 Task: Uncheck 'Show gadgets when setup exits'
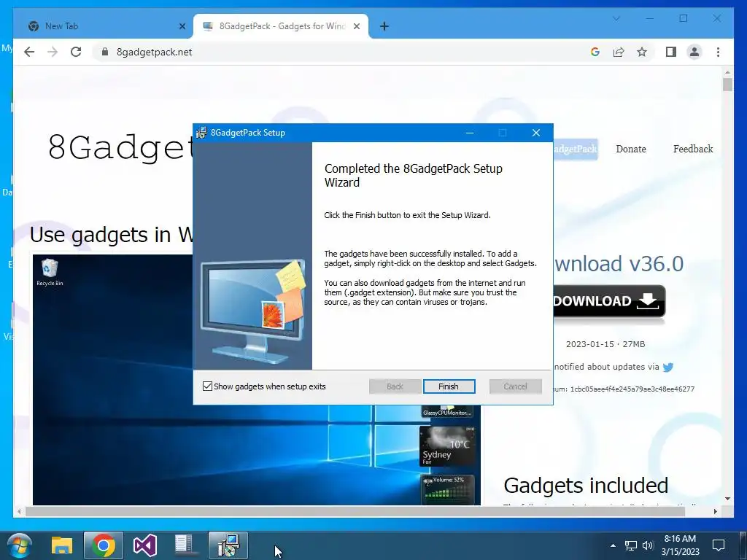[x=207, y=386]
